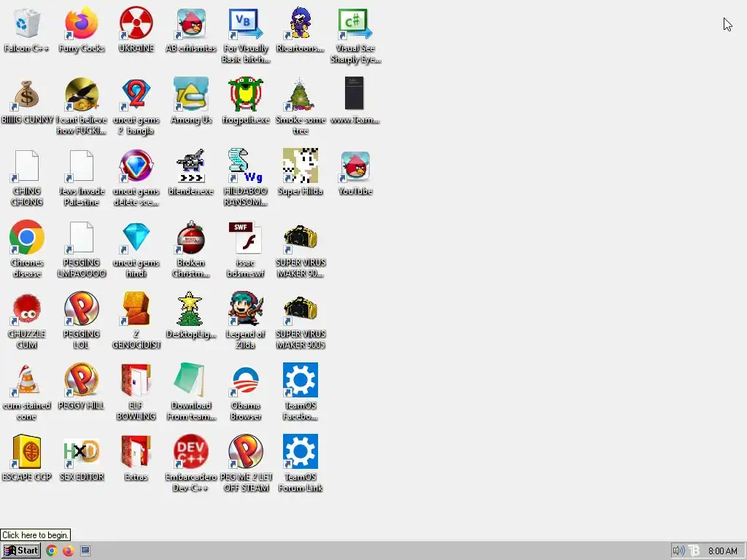
Task: Launch the Visual C# desktop shortcut
Action: 355,23
